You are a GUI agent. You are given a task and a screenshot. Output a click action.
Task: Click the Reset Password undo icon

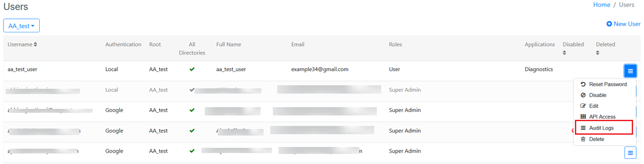coord(583,84)
